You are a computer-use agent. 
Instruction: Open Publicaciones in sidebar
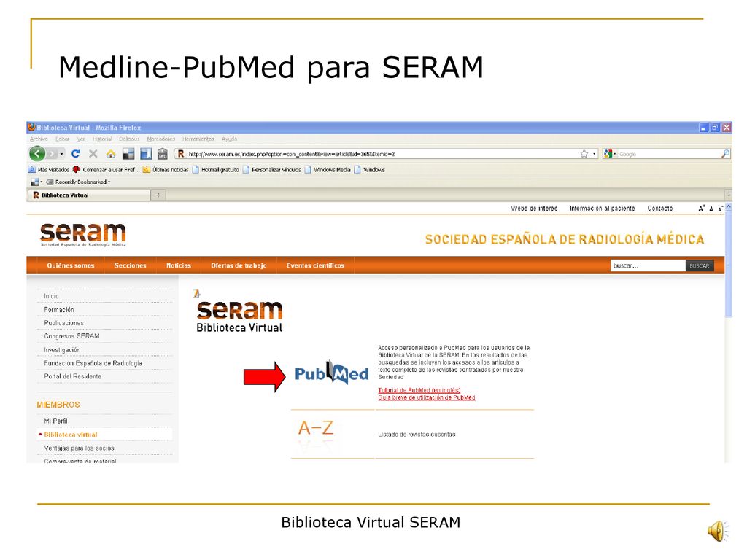(64, 323)
